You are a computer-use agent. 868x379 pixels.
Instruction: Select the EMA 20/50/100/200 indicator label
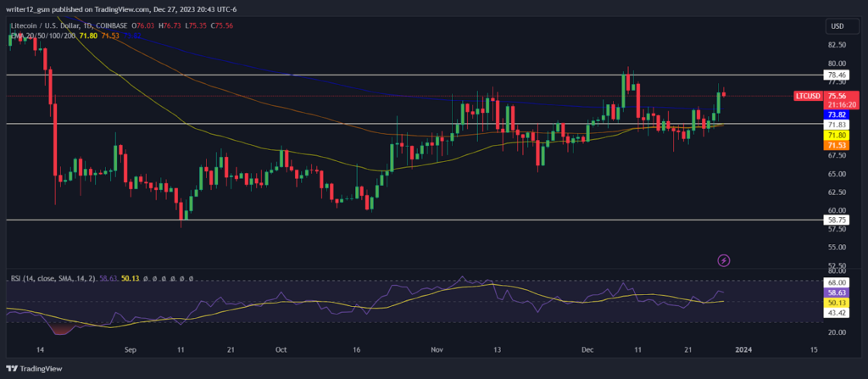coord(44,36)
